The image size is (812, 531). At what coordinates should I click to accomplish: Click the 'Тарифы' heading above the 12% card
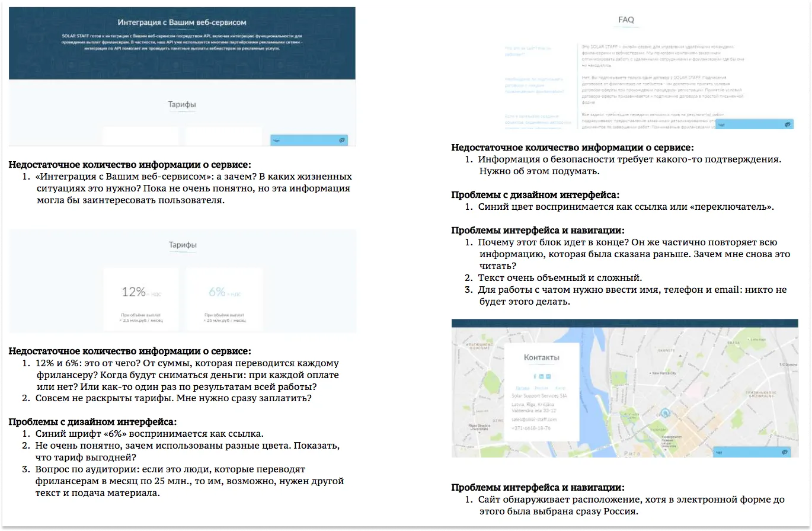(x=183, y=245)
